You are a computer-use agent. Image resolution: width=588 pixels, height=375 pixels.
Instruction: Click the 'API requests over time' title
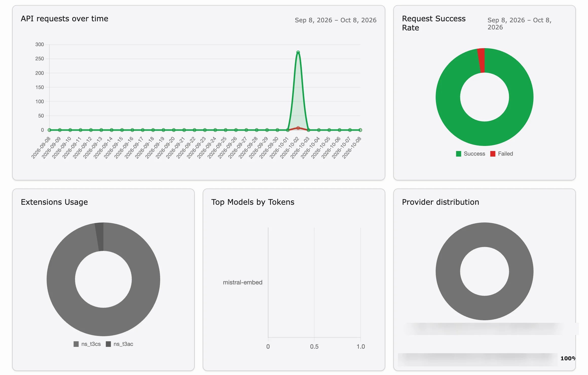point(64,19)
